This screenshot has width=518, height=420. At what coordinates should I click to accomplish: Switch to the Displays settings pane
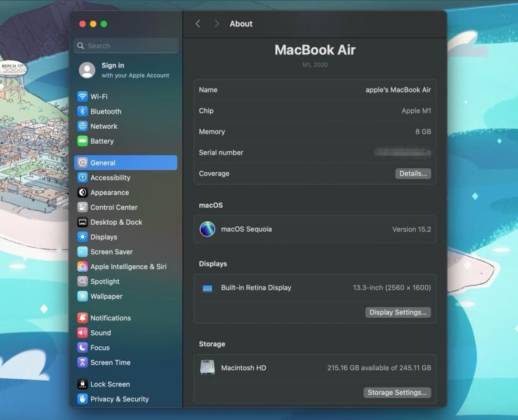pos(104,238)
